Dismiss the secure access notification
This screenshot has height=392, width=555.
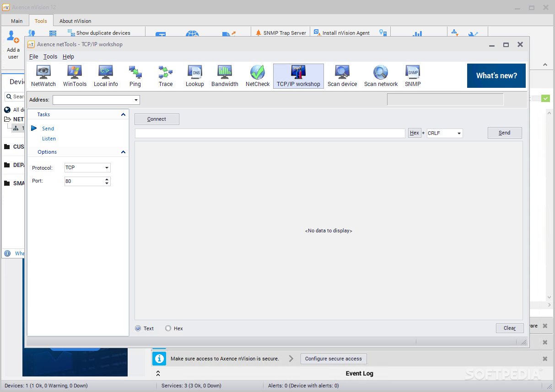(545, 359)
